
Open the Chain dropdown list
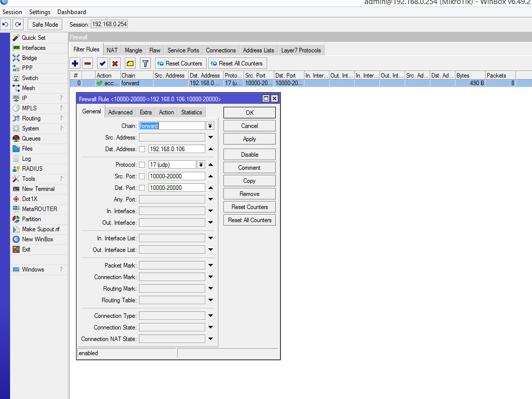[x=210, y=126]
